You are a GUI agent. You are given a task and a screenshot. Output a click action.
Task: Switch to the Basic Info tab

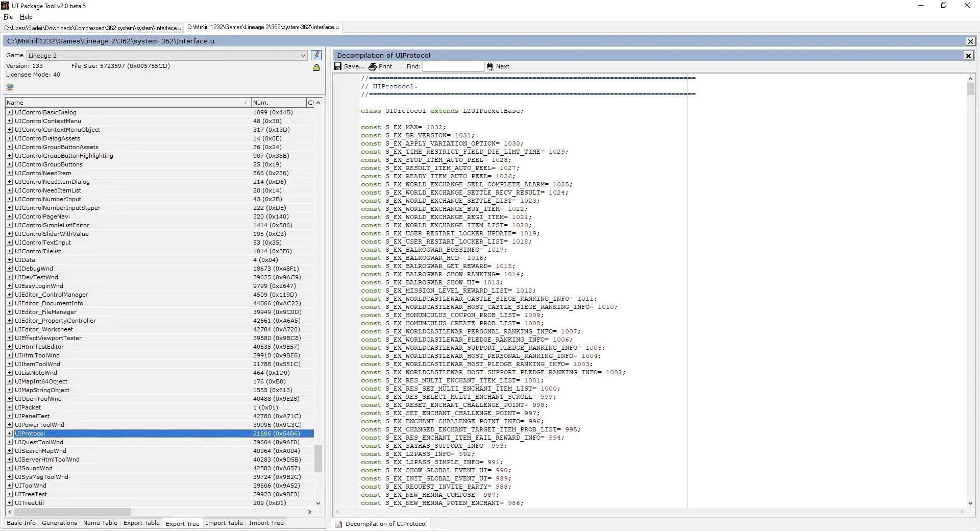click(21, 523)
